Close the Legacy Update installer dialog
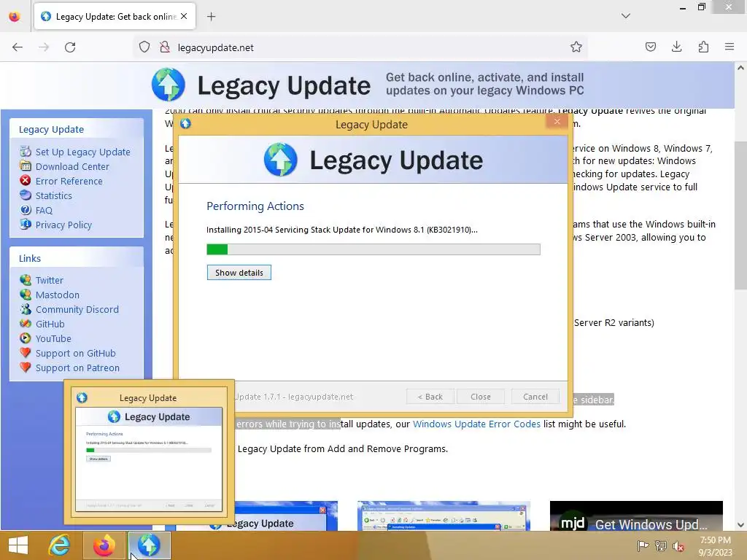747x560 pixels. [557, 122]
